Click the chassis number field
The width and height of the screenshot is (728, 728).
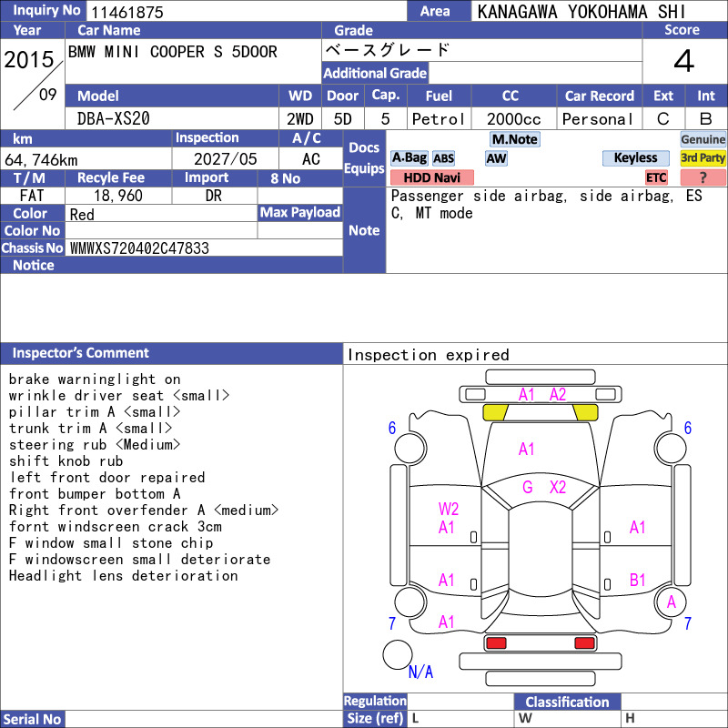coord(204,248)
